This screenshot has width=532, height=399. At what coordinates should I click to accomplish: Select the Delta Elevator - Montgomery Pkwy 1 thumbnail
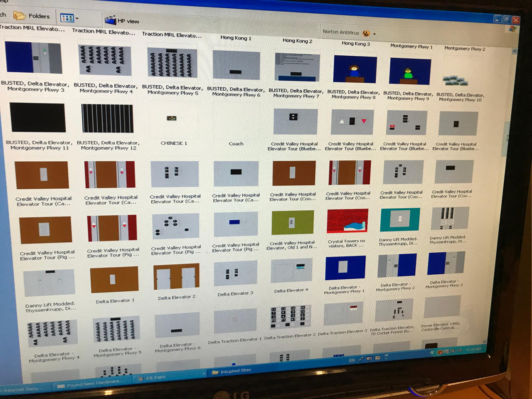point(345,268)
